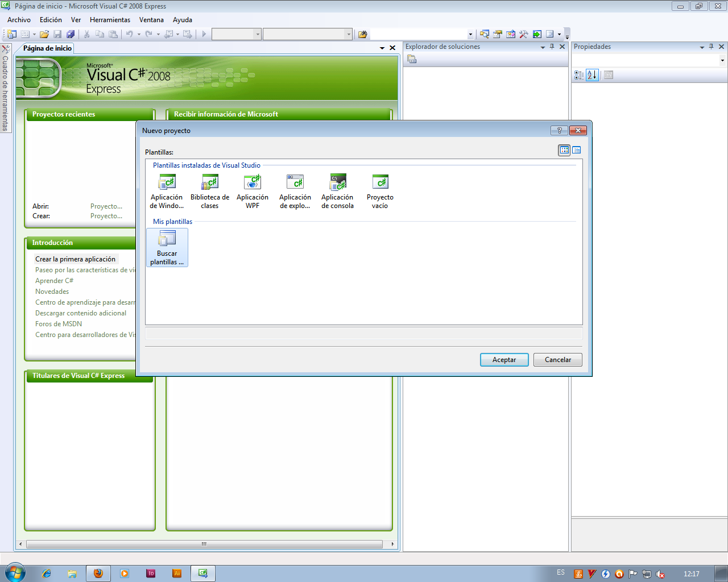This screenshot has width=728, height=582.
Task: Open the Propiedades object selector dropdown
Action: (x=722, y=60)
